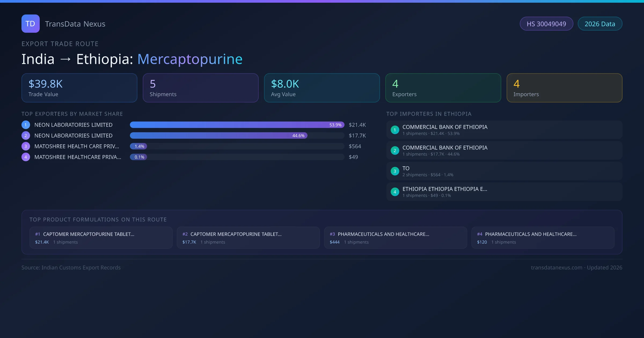Select the 4 Importers stat card
Screen dimensions: 644x338
tap(564, 88)
